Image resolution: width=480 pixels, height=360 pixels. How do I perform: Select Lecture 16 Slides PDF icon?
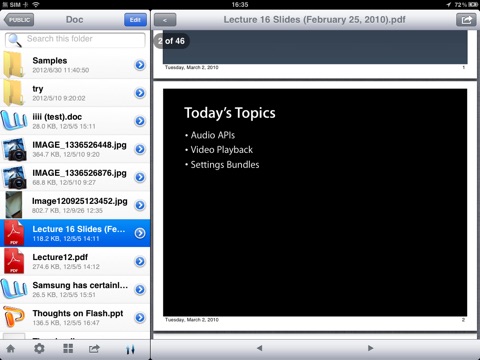(x=14, y=233)
